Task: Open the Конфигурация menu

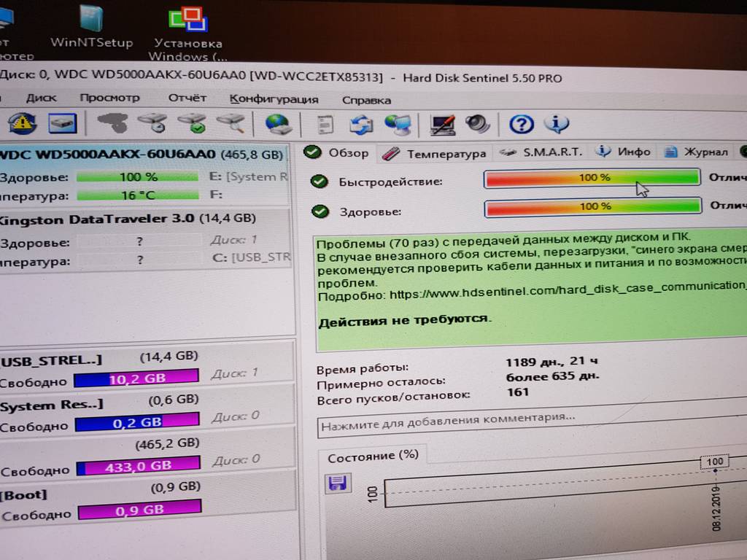Action: (x=274, y=99)
